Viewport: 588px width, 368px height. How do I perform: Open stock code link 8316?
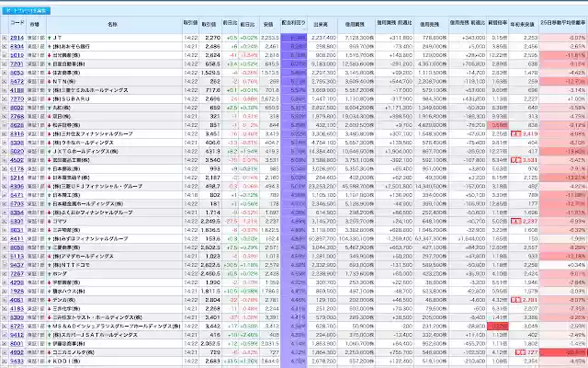tap(17, 134)
